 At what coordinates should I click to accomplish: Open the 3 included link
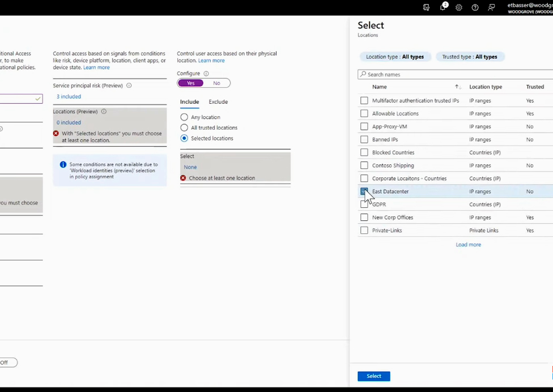coord(69,96)
